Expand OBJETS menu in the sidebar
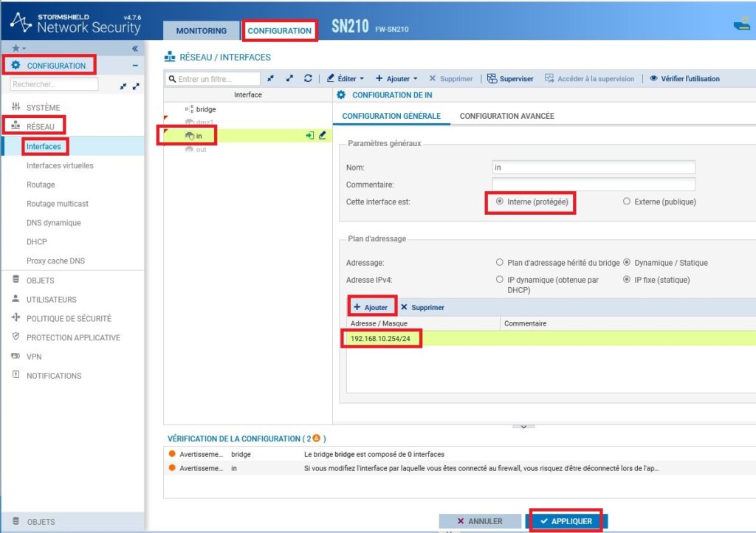 click(x=41, y=280)
